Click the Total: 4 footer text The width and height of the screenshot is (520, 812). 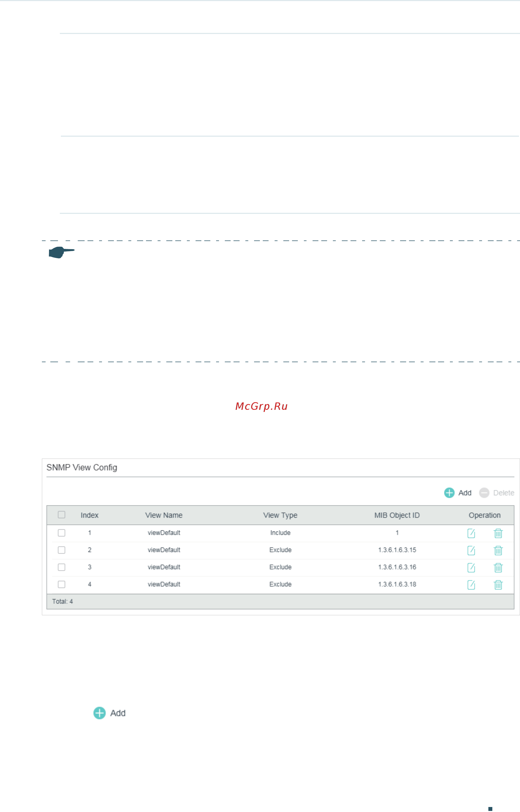[x=62, y=602]
